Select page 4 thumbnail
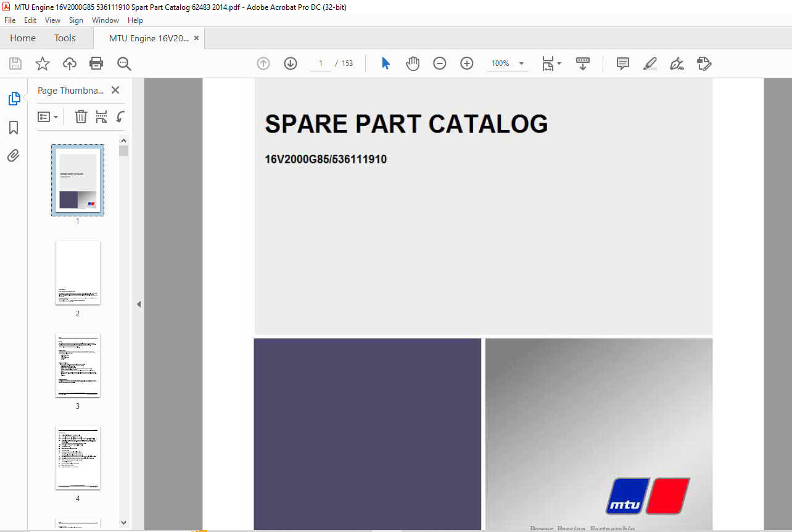792x532 pixels. pyautogui.click(x=78, y=457)
